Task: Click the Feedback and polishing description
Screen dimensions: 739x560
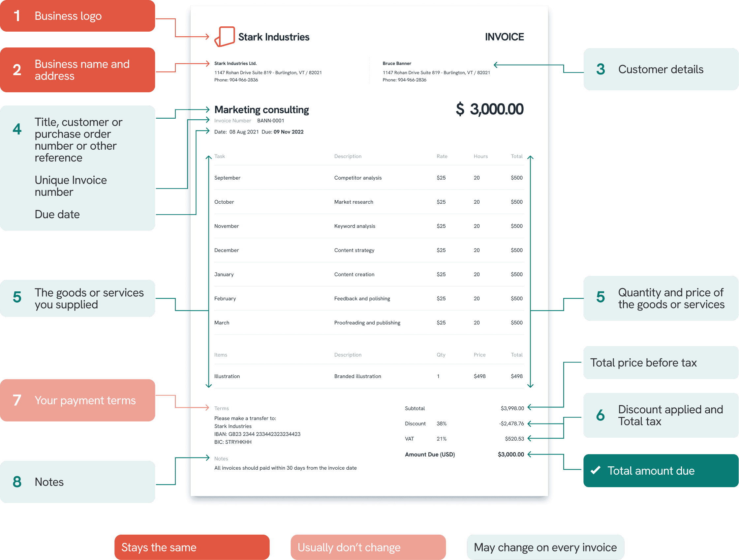Action: [x=362, y=299]
